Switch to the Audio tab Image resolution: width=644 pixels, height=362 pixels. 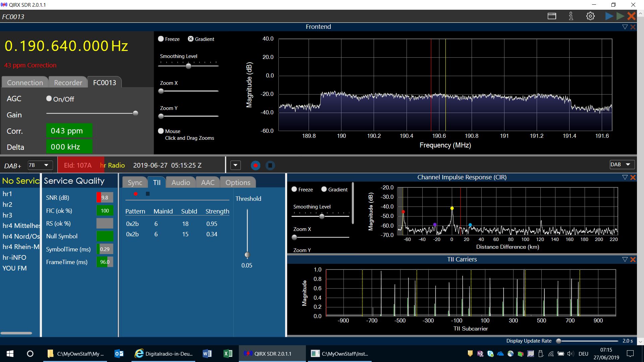point(180,182)
